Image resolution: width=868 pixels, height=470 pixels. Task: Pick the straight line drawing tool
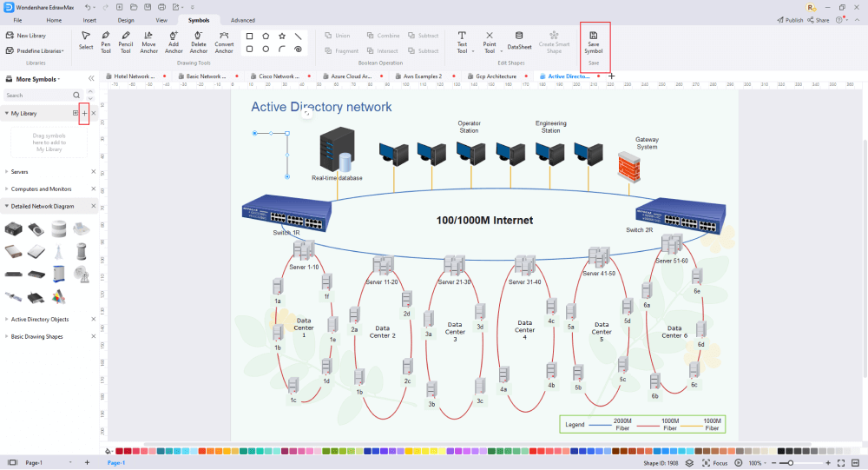299,36
